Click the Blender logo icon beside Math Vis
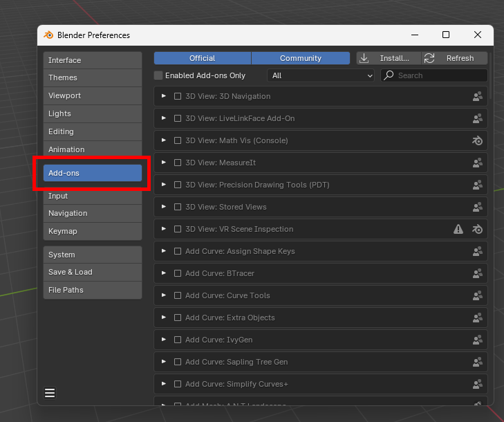 coord(477,140)
